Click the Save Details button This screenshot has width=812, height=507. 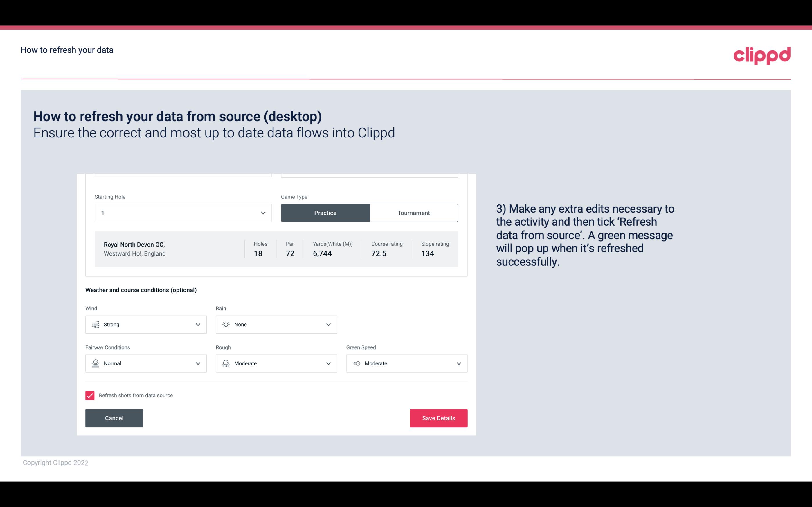point(438,418)
